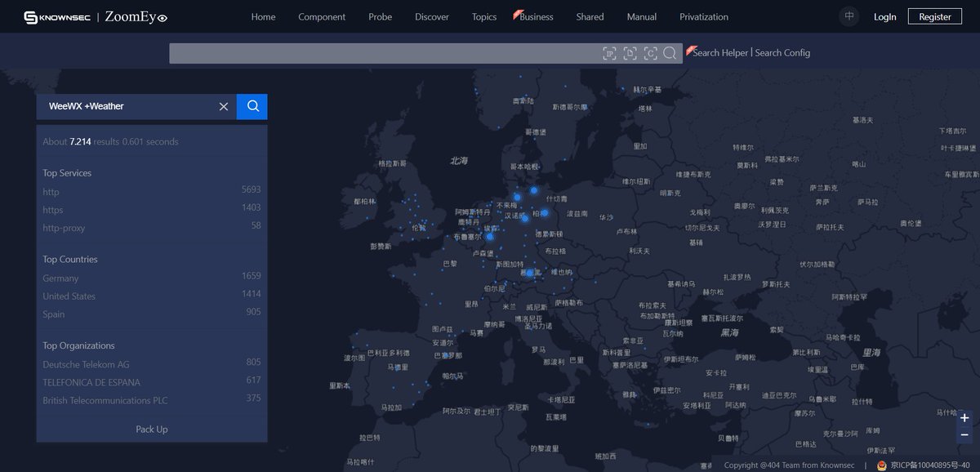This screenshot has height=472, width=980.
Task: Select the C-segment search mode icon
Action: click(650, 53)
